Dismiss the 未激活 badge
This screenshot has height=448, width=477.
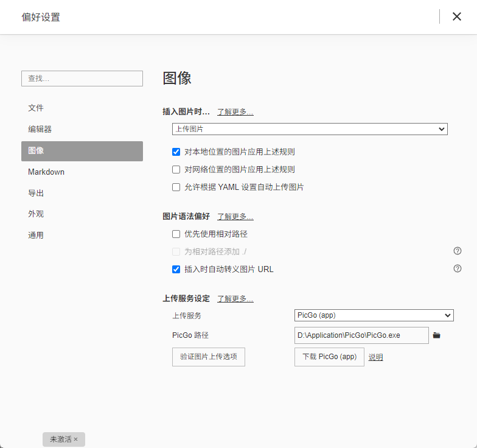76,439
